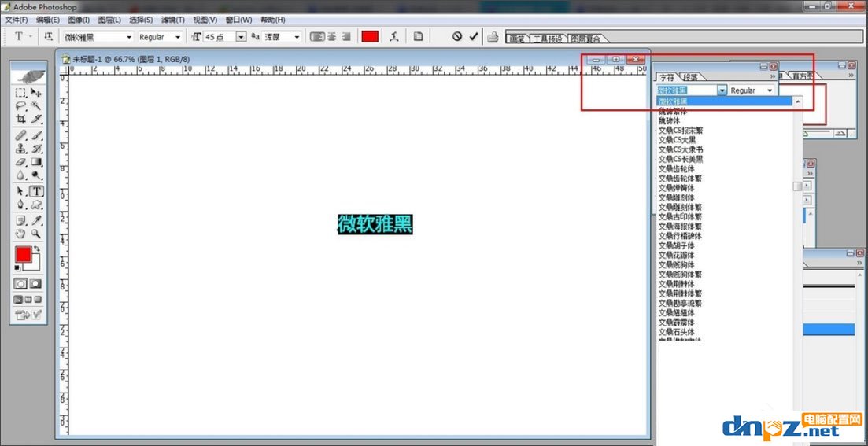Change text orientation in options bar
The height and width of the screenshot is (446, 868).
pos(49,36)
